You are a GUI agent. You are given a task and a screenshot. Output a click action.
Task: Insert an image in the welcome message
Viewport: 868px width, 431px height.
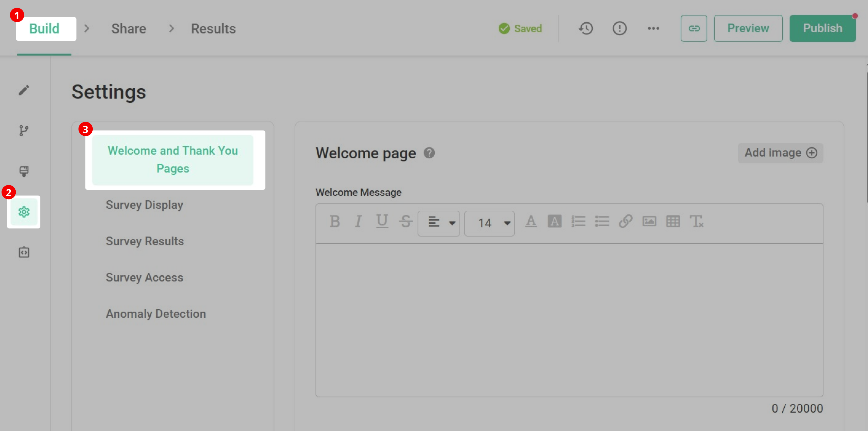coord(650,222)
